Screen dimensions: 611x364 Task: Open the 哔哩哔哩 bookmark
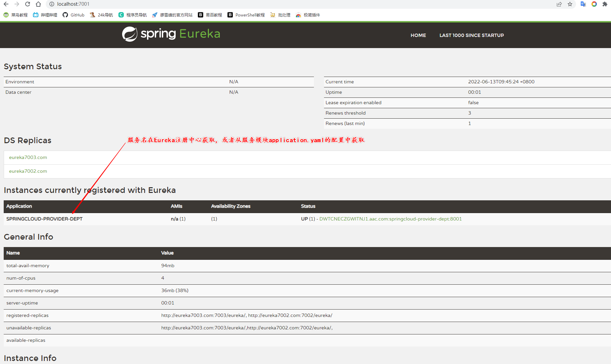click(45, 15)
